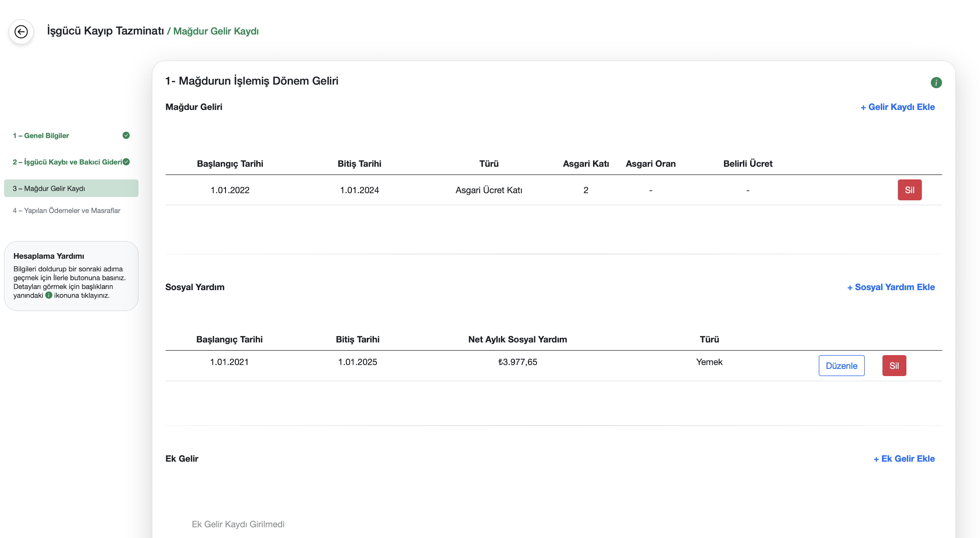Delete the Asgari Ücret Katı income row
980x538 pixels.
(909, 190)
